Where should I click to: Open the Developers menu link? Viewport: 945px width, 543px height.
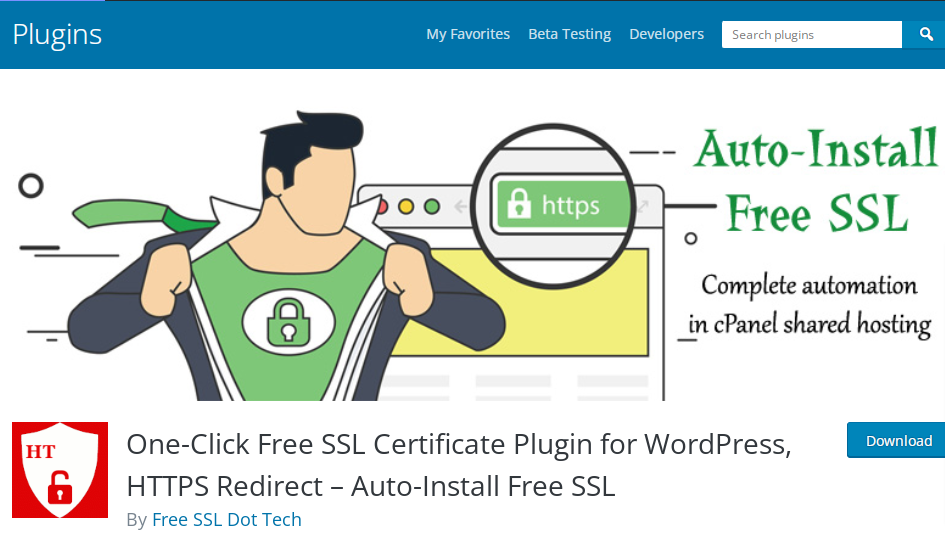(667, 34)
